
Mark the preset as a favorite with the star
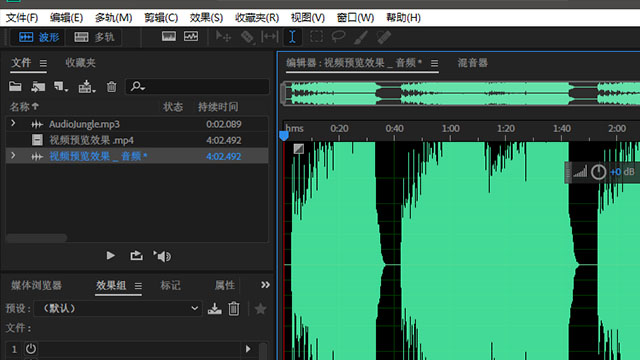click(x=260, y=309)
